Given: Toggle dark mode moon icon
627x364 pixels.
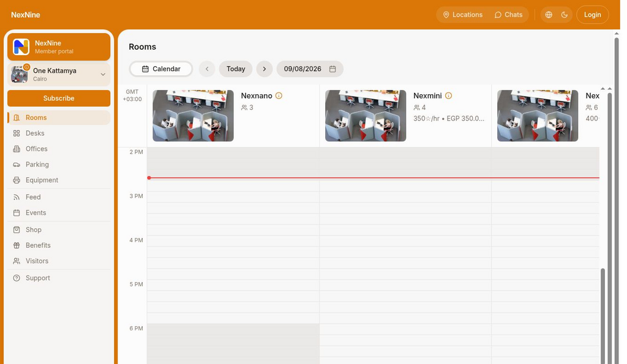Looking at the screenshot, I should click(564, 15).
